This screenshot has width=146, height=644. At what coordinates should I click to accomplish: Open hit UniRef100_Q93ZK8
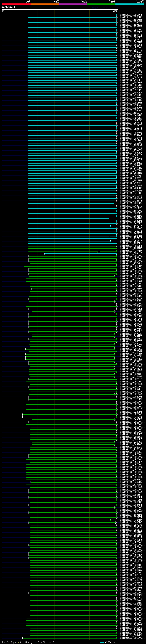(x=131, y=95)
